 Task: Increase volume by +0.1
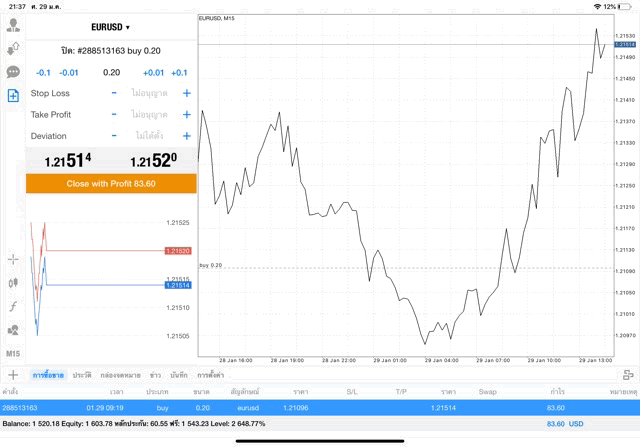[x=179, y=73]
